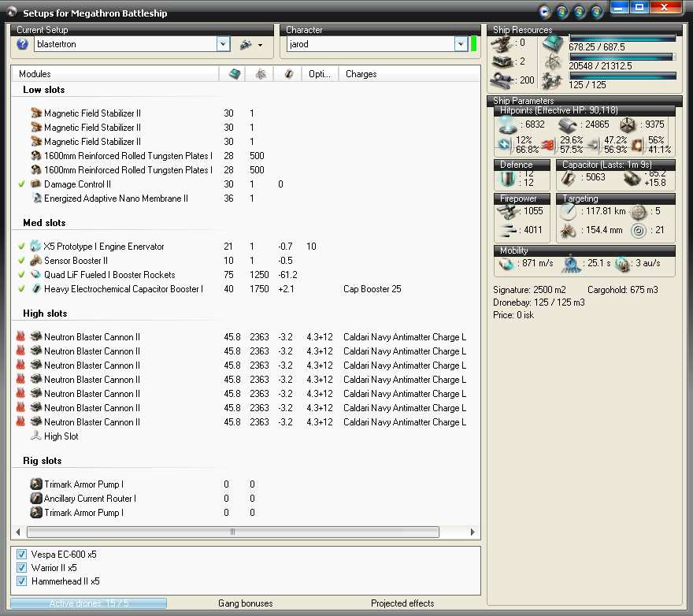Uncheck the Warrior II x5 drones
This screenshot has height=616, width=693.
(x=21, y=567)
